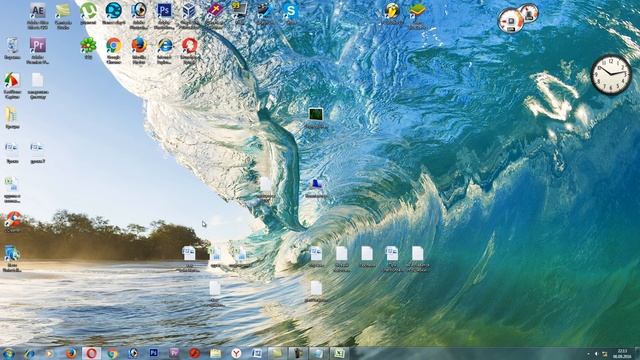Click the network icon in system tray
Screen dimensions: 640x360
pyautogui.click(x=604, y=353)
